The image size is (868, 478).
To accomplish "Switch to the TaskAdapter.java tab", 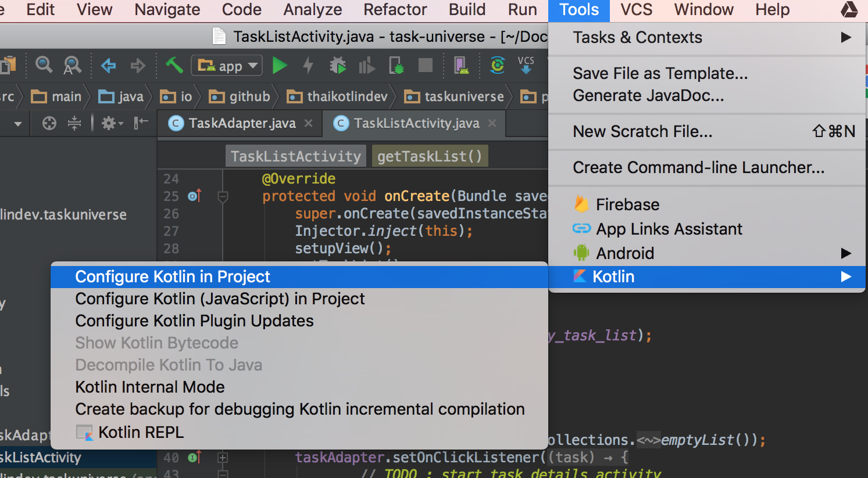I will 237,123.
